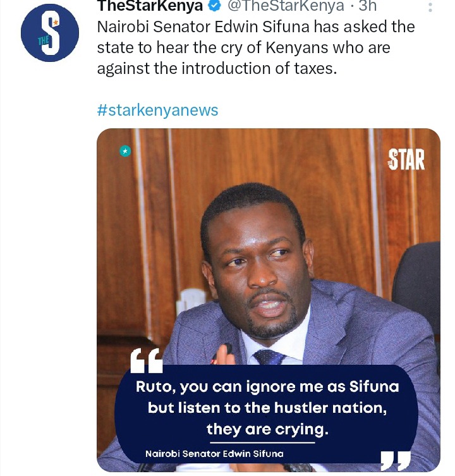
Task: Click the TheStarKenya display name
Action: click(x=150, y=6)
